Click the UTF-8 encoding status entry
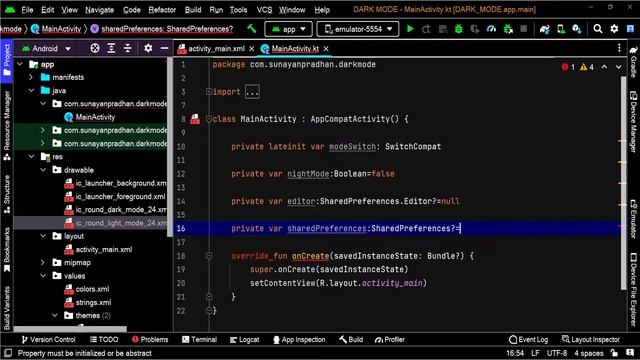640x360 pixels. point(557,353)
